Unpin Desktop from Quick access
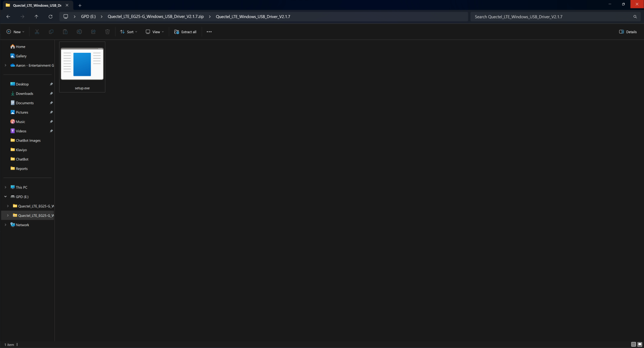This screenshot has width=644, height=348. (x=51, y=84)
